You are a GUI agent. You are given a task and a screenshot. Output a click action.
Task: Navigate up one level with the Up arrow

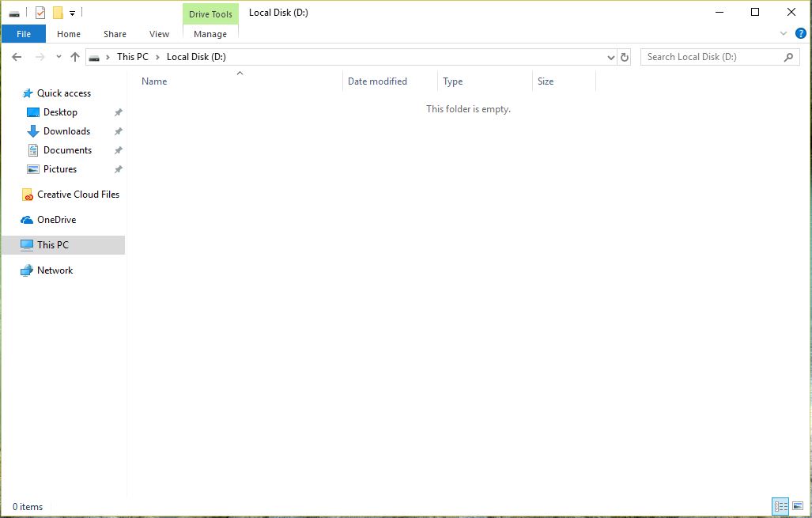75,56
